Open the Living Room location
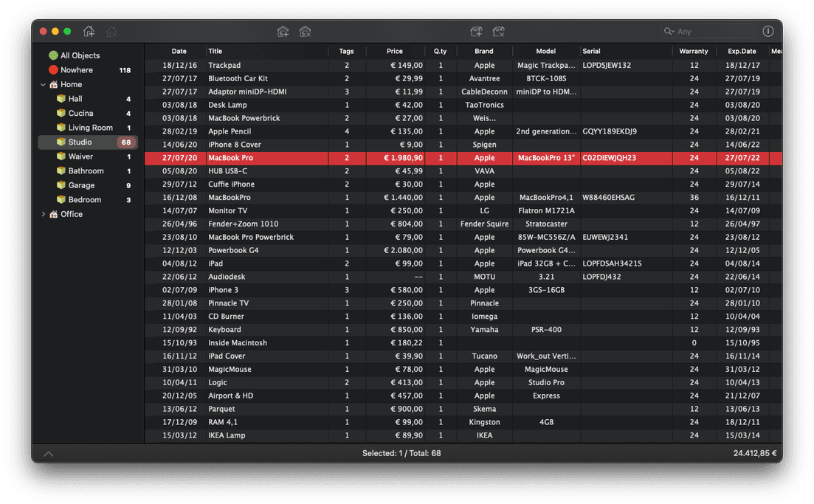The image size is (814, 504). pyautogui.click(x=90, y=128)
